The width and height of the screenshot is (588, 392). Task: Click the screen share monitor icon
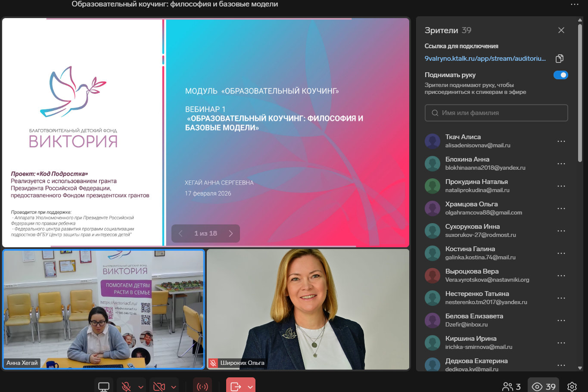point(104,386)
